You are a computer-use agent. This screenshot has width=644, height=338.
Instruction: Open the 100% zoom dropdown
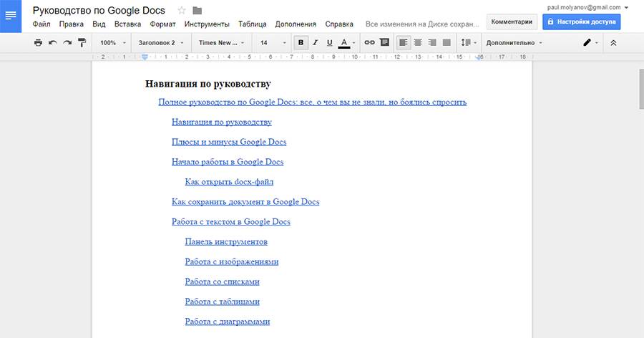[113, 43]
